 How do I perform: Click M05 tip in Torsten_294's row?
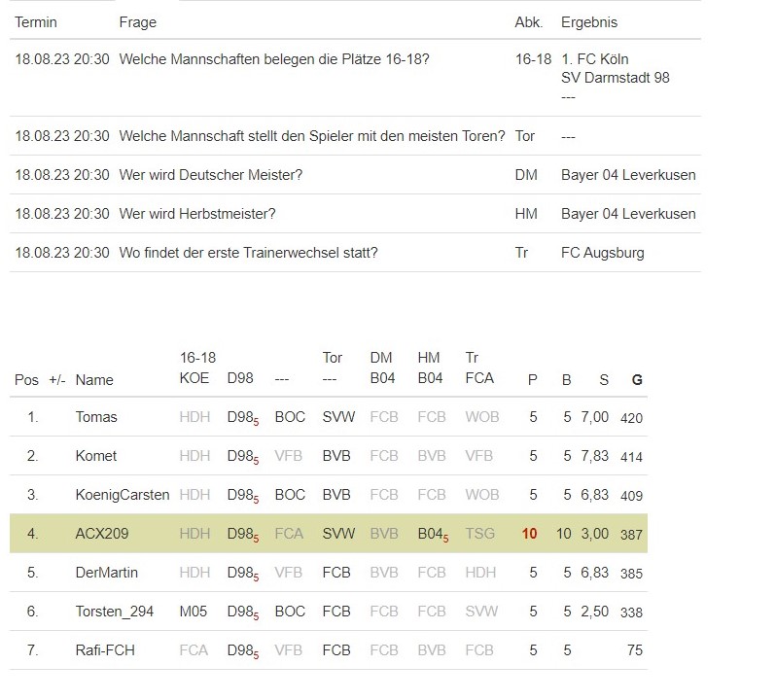pyautogui.click(x=194, y=612)
